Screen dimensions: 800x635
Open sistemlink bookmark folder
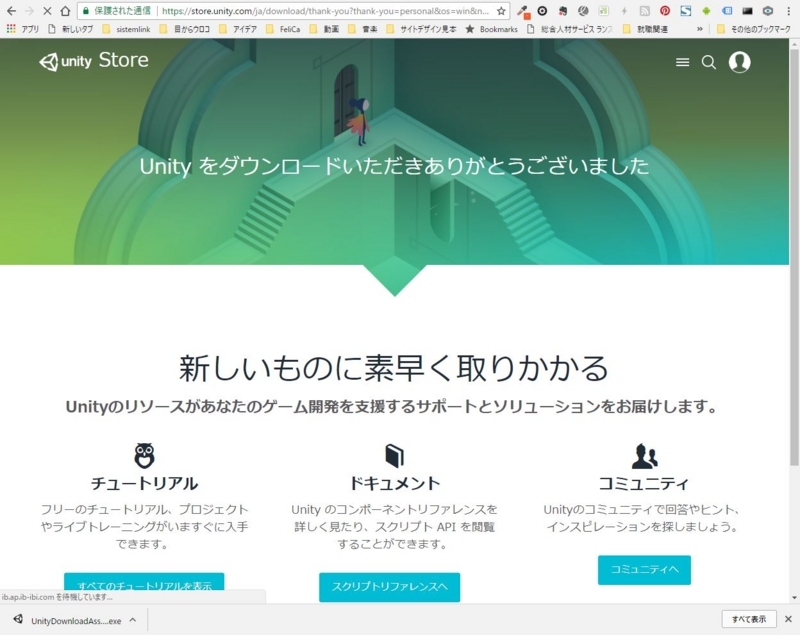tap(127, 29)
